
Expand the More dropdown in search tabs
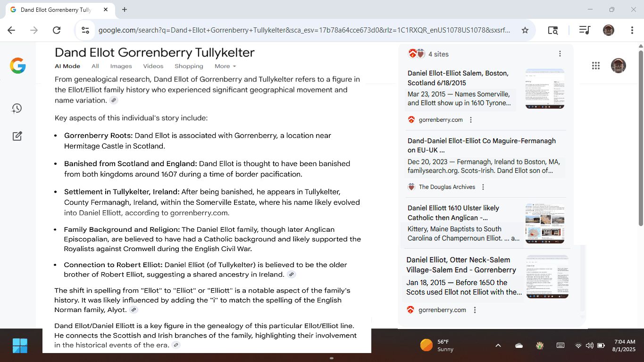pyautogui.click(x=225, y=66)
